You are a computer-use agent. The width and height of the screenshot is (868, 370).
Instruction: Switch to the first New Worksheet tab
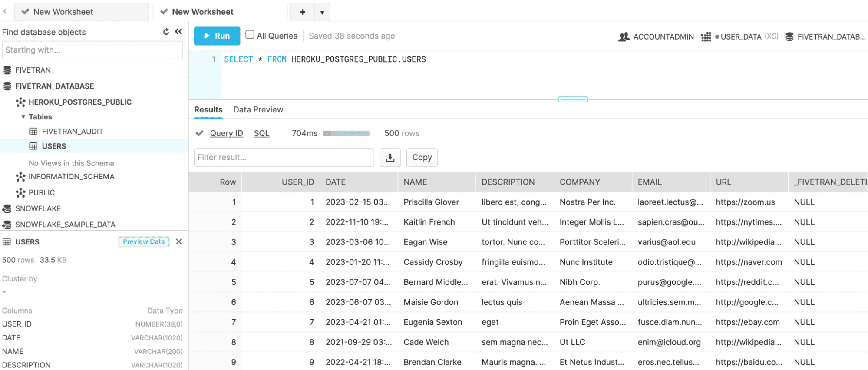coord(81,12)
